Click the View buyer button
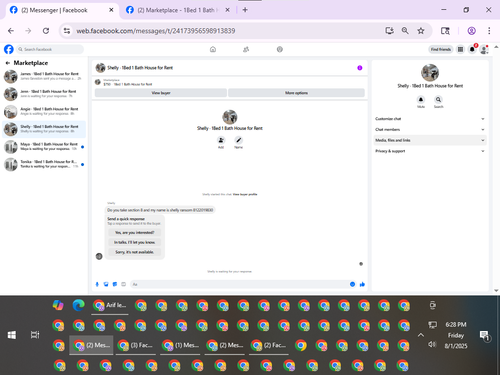Screen dimensions: 500x375 click(x=161, y=93)
